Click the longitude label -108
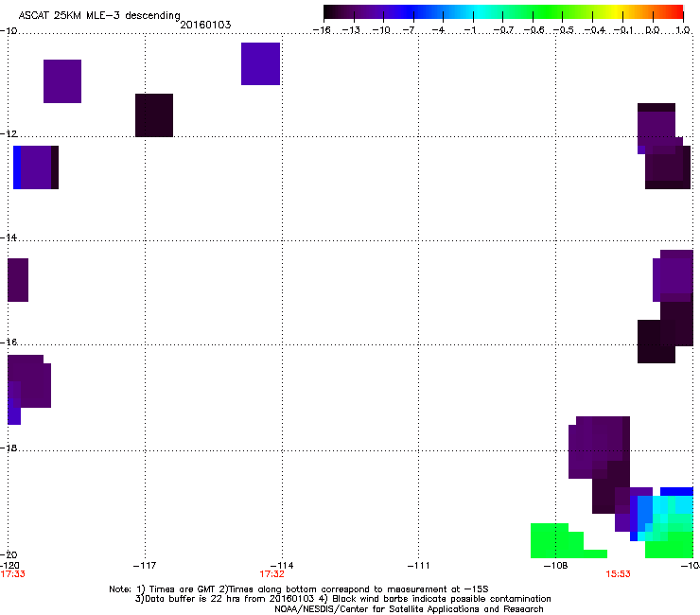 (x=556, y=566)
